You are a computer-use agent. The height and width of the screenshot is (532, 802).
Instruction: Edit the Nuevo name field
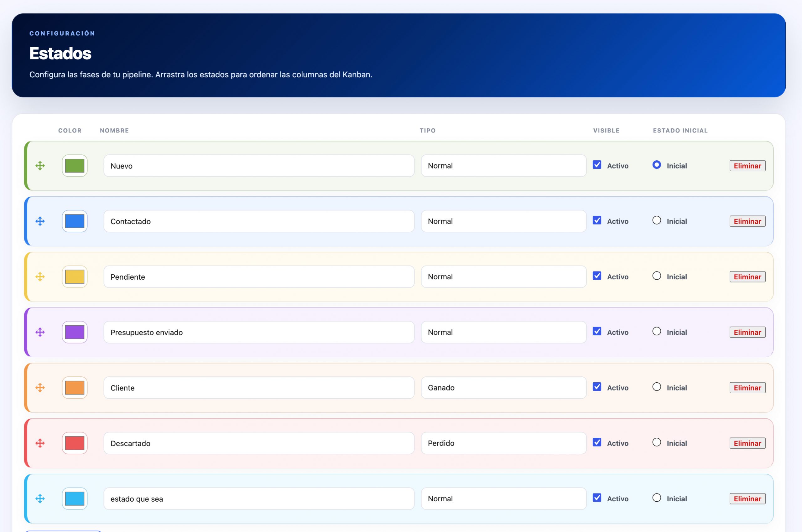pyautogui.click(x=259, y=166)
